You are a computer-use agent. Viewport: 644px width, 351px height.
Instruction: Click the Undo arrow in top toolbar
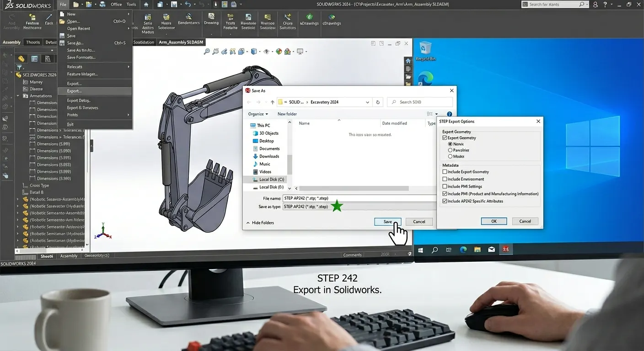pos(188,5)
